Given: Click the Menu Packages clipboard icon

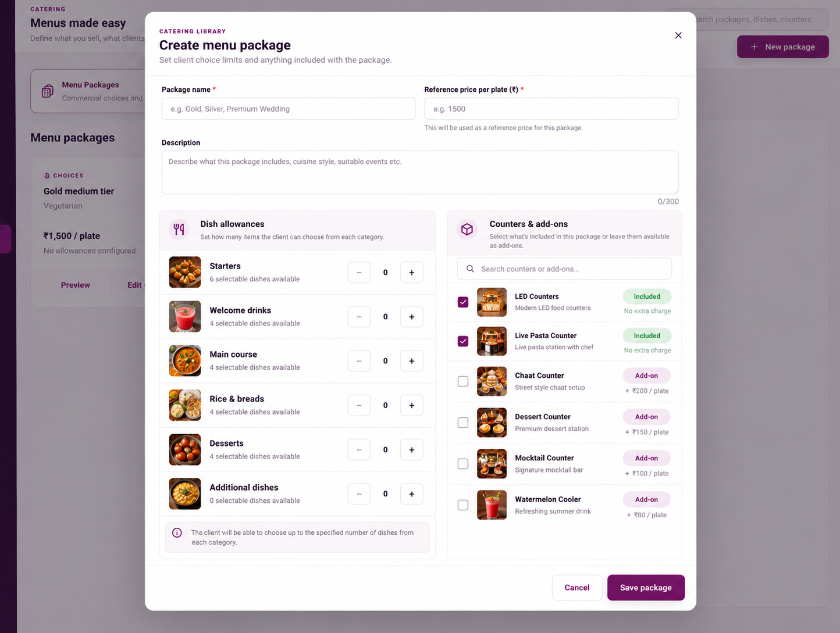Looking at the screenshot, I should (48, 91).
